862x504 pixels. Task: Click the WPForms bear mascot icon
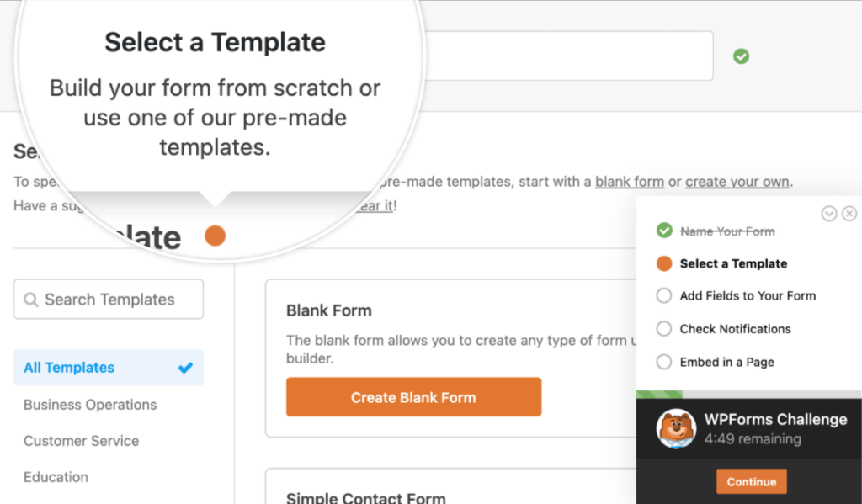click(676, 429)
